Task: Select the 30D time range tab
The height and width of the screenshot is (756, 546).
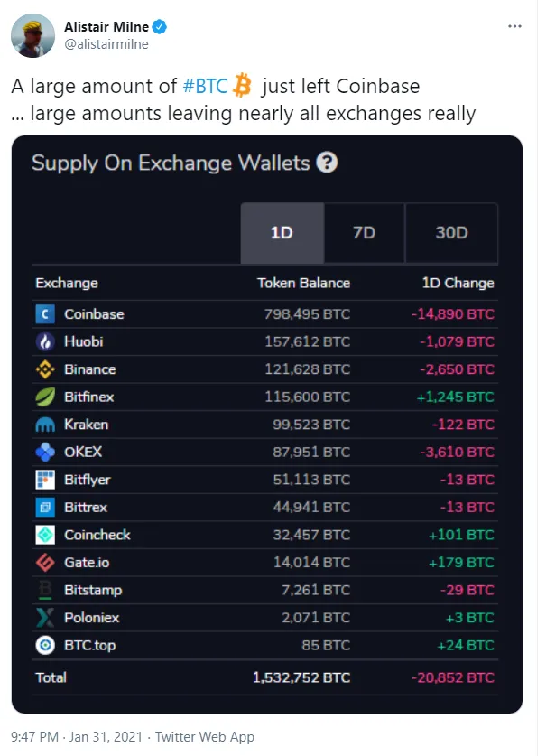Action: coord(451,233)
